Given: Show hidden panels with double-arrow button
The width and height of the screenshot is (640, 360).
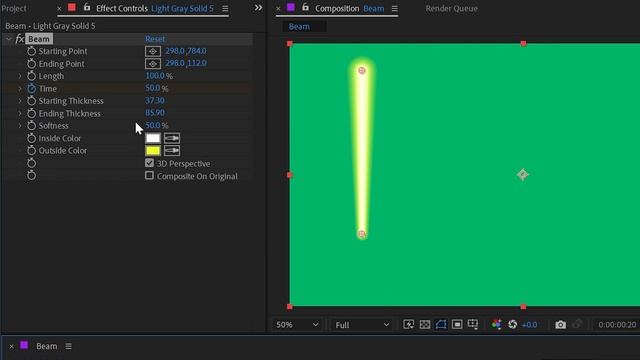Looking at the screenshot, I should 258,8.
